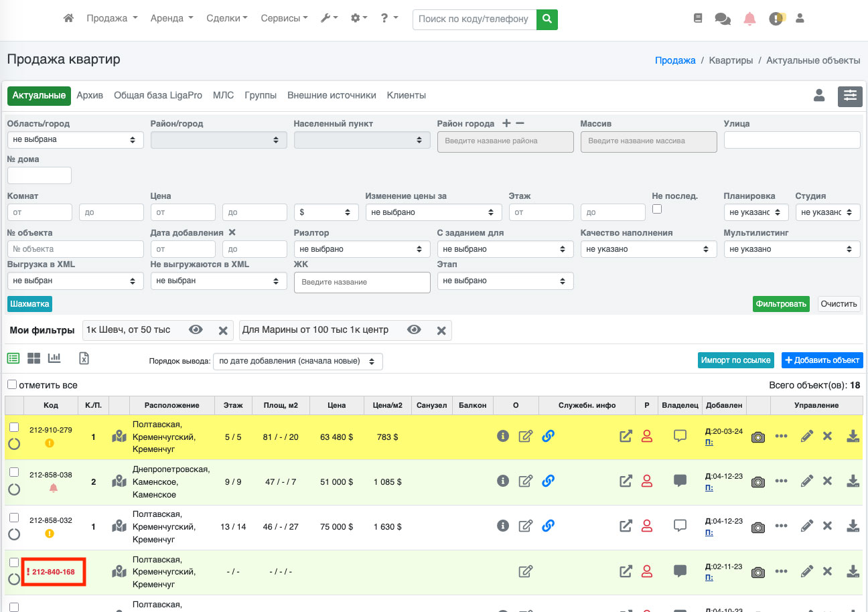
Task: Open the 'Порядок вывода' sort dropdown
Action: tap(297, 361)
